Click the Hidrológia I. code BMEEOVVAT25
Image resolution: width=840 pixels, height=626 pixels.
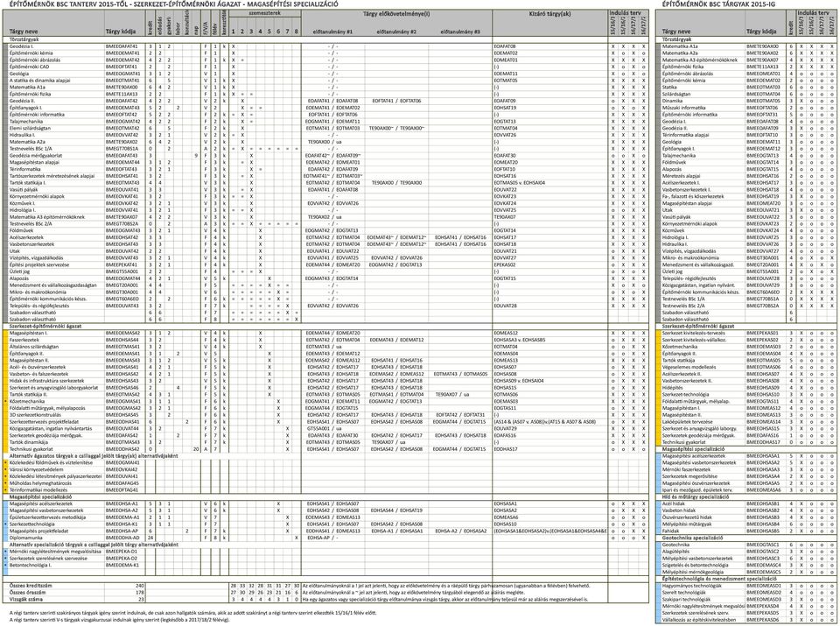point(763,238)
